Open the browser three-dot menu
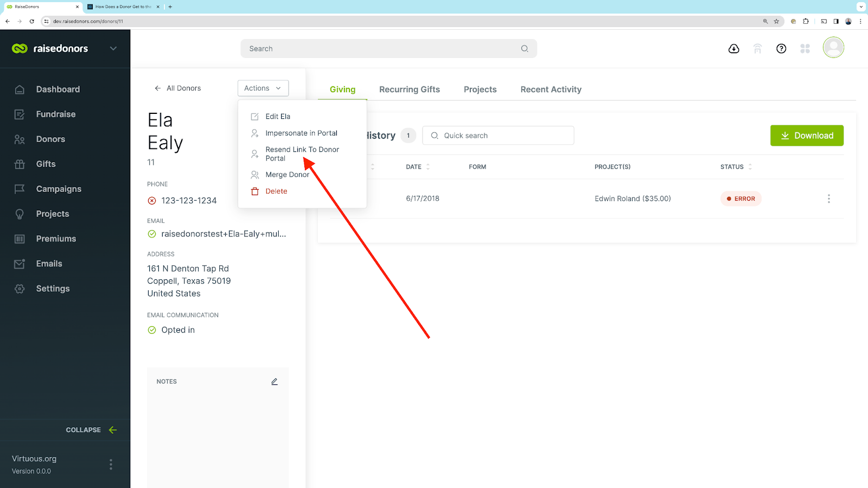This screenshot has width=868, height=488. point(860,21)
